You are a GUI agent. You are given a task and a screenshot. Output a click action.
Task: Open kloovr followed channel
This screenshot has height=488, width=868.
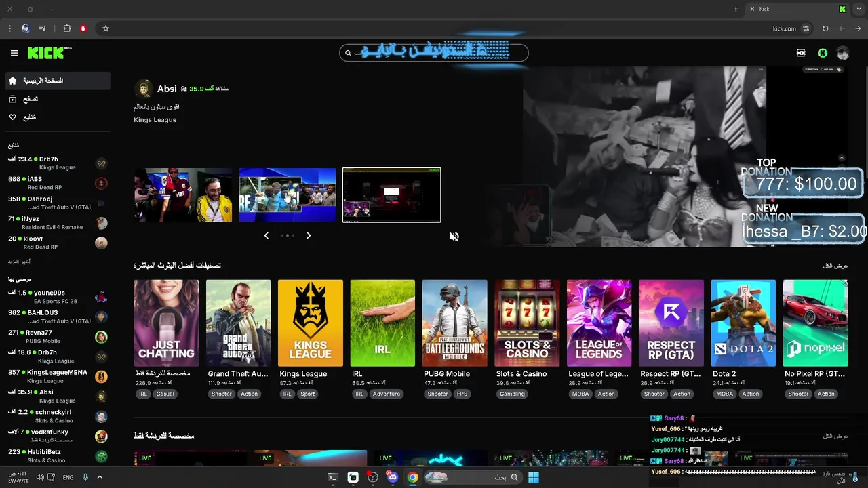57,243
